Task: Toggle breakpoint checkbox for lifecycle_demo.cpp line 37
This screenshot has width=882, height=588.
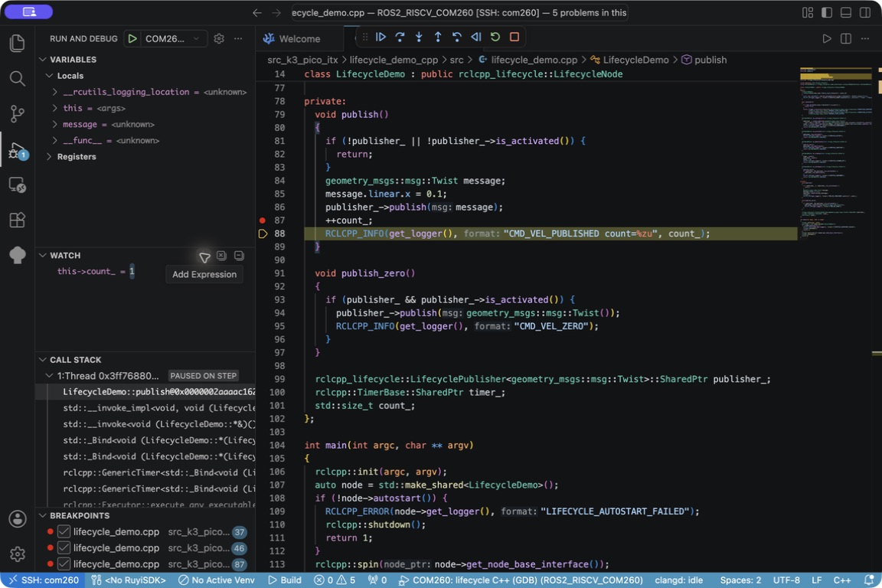Action: (64, 532)
